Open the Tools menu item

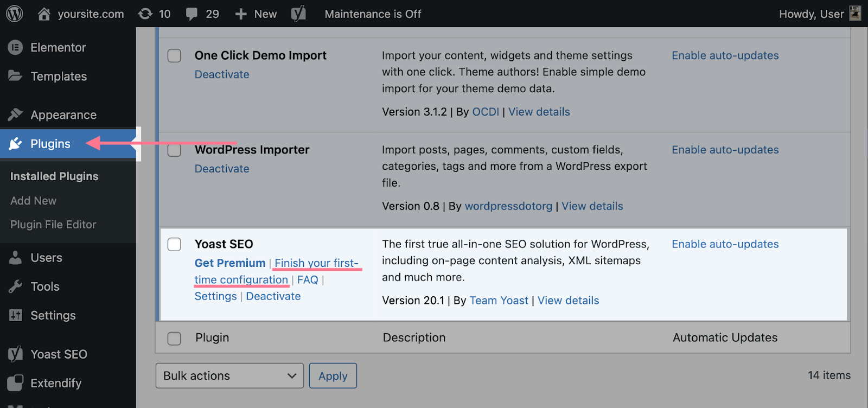pyautogui.click(x=45, y=286)
